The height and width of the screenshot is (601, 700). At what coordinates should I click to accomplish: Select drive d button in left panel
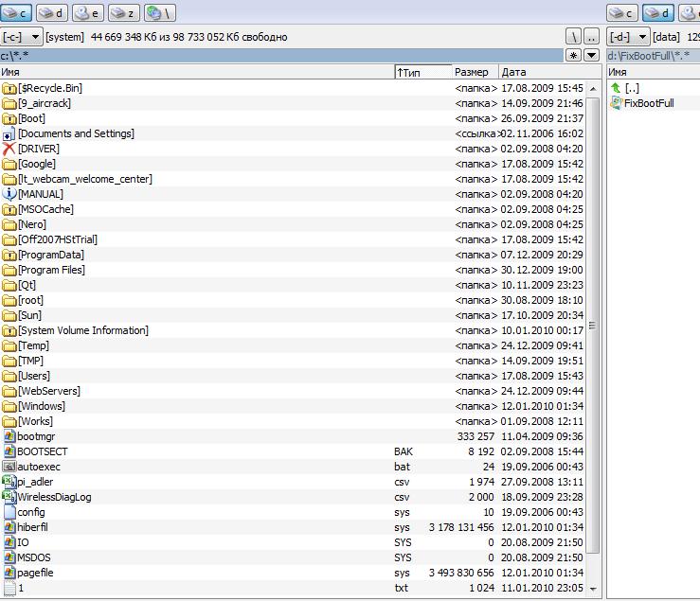click(52, 13)
